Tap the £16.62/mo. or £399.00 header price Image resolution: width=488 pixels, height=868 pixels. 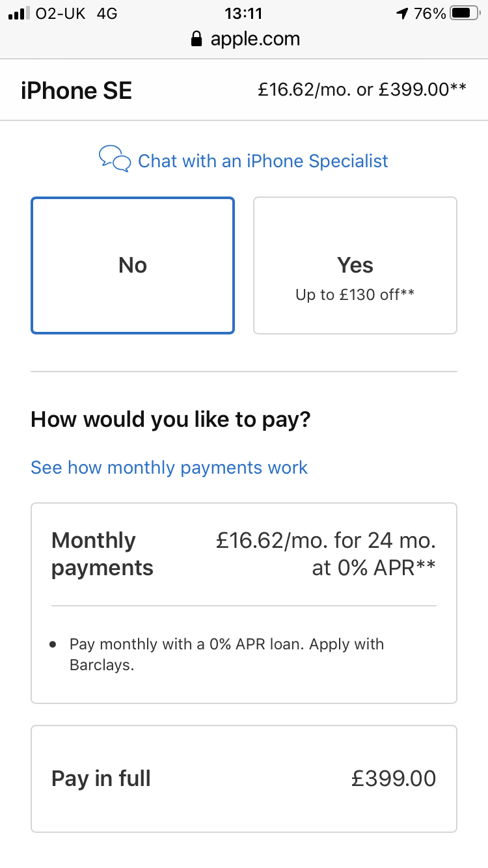coord(362,90)
